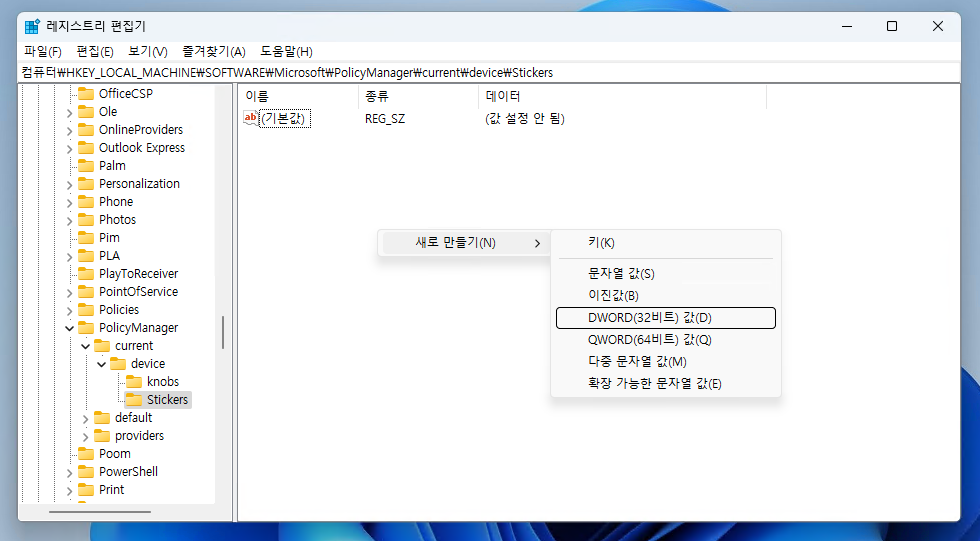Open the 즐겨찾기(A) menu
This screenshot has height=541, width=980.
pos(214,51)
